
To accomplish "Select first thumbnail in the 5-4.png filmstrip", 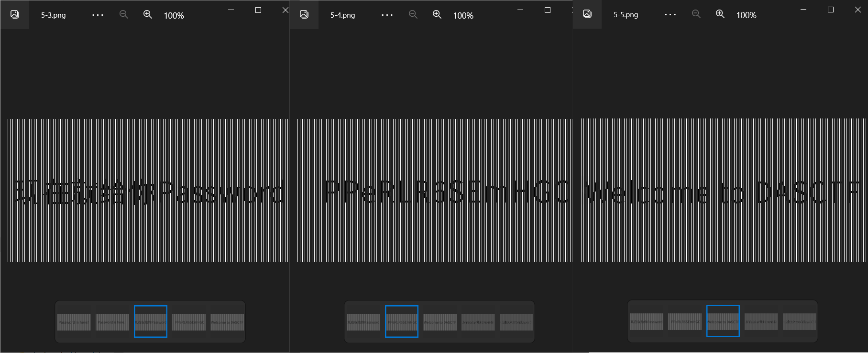I will click(363, 322).
